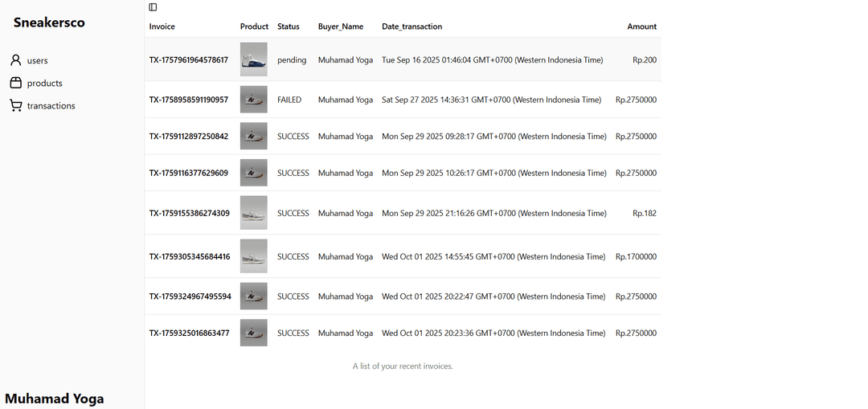The image size is (868, 409).
Task: Select invoice TX-1759325016863477
Action: tap(189, 333)
